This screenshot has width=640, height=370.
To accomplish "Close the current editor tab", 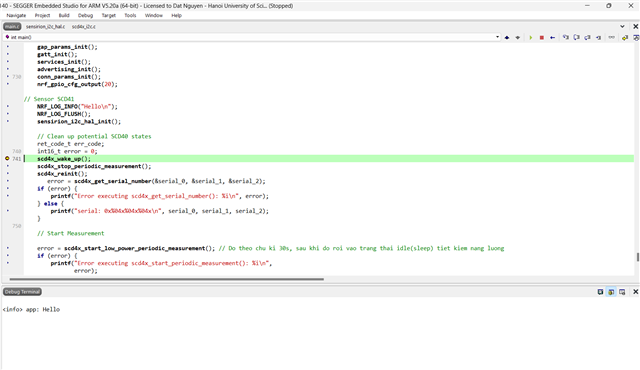I will pyautogui.click(x=636, y=27).
